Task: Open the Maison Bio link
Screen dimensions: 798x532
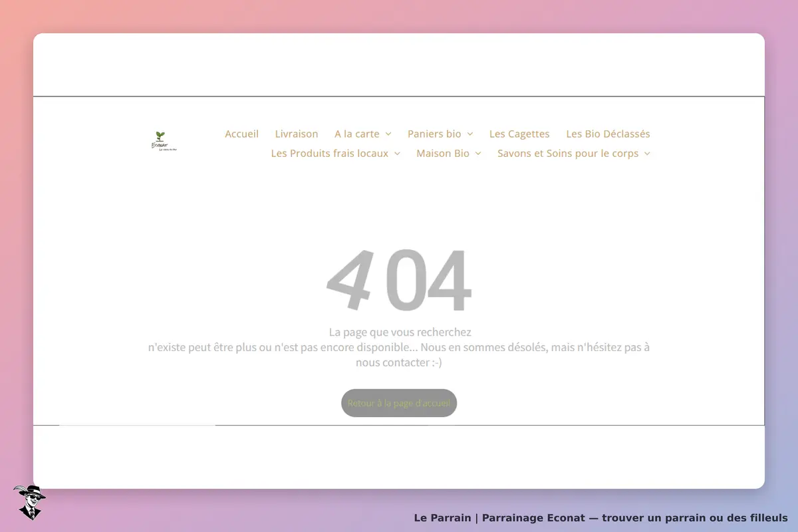Action: (443, 153)
